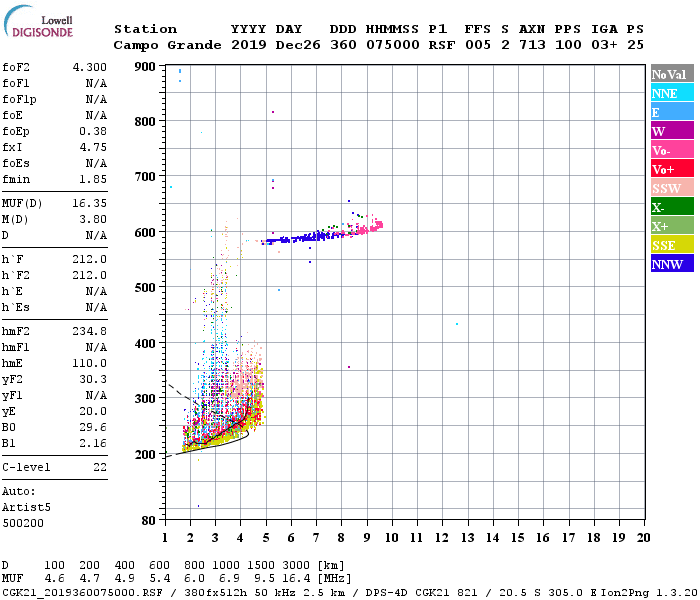Click the 80 km height axis label
This screenshot has width=700, height=600.
(149, 521)
